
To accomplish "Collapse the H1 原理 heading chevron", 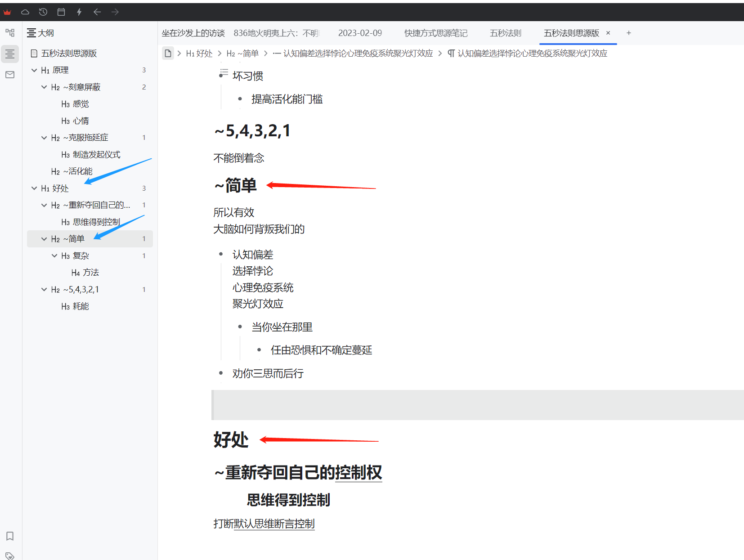I will point(34,70).
